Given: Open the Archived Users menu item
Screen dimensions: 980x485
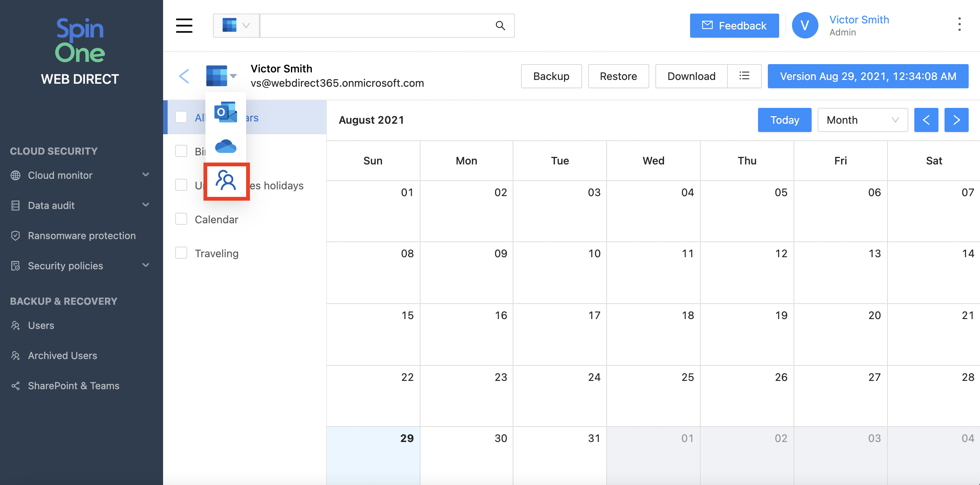Looking at the screenshot, I should click(62, 355).
